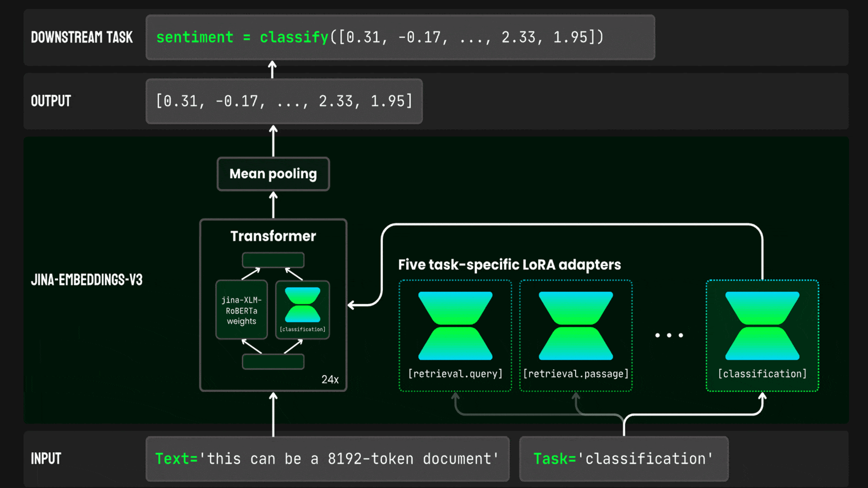Click the top embedding layer bar in the Transformer
The image size is (868, 488).
pos(273,260)
